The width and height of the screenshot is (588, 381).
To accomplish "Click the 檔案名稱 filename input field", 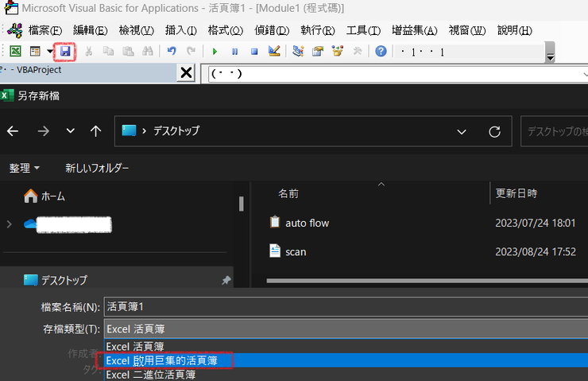I will tap(346, 307).
